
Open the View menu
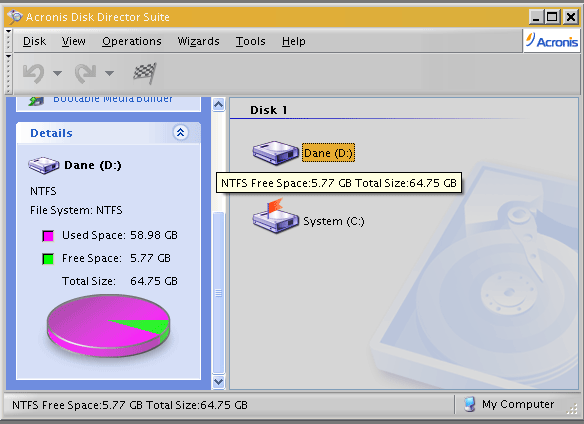pos(73,41)
